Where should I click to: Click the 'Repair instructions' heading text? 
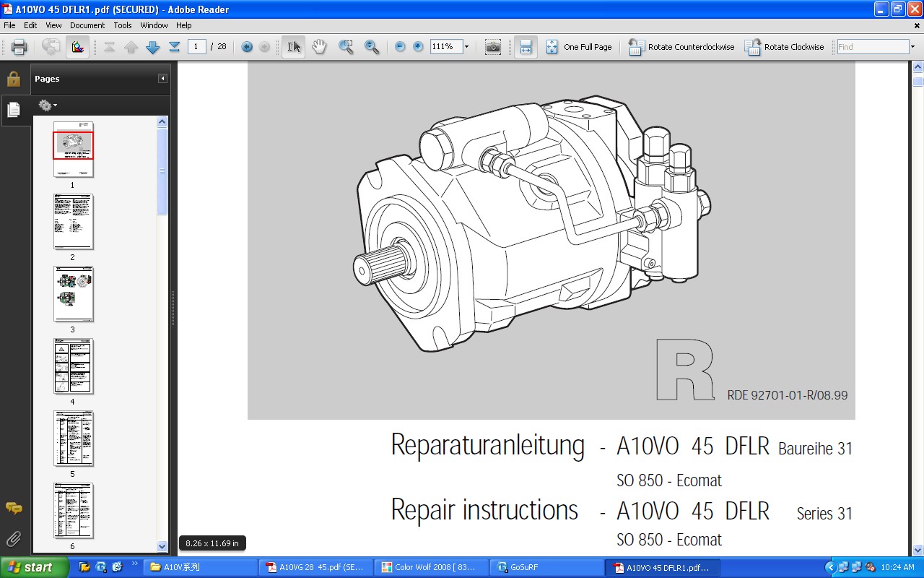point(484,510)
